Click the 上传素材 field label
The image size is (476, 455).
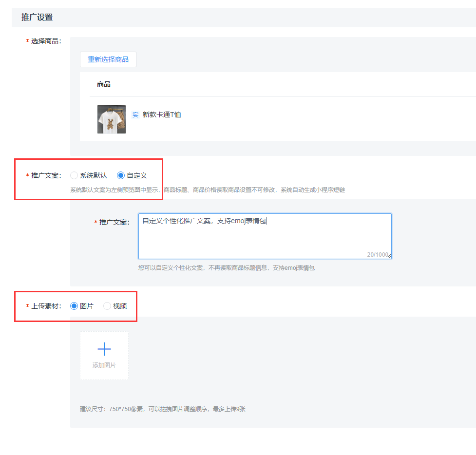click(x=46, y=306)
